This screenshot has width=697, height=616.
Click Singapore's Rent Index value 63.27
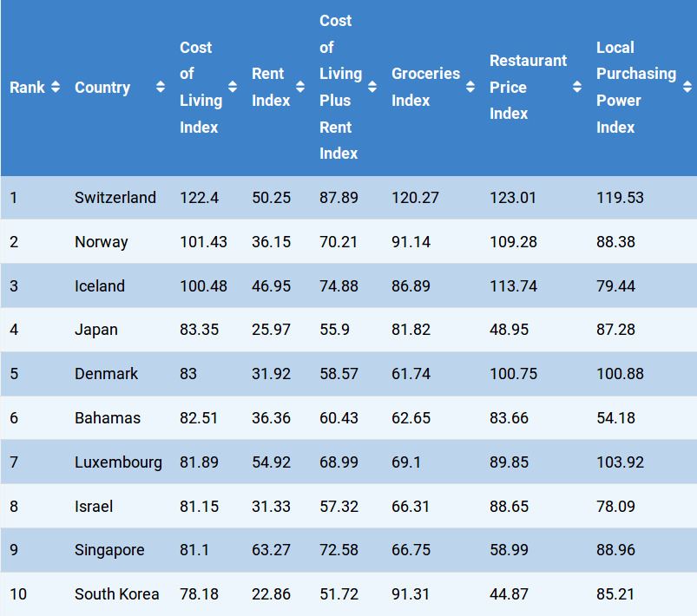(x=271, y=550)
